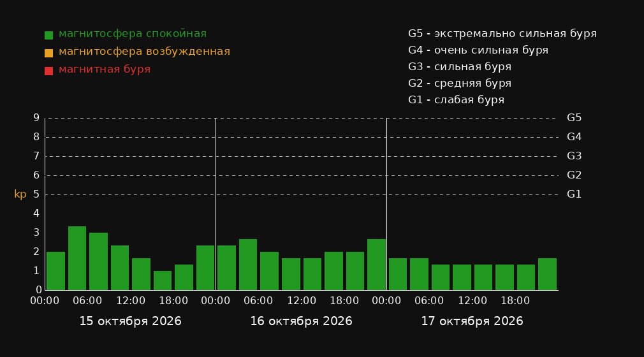644x357 pixels.
Task: Click the '15 октября 2026' date label
Action: [x=130, y=321]
